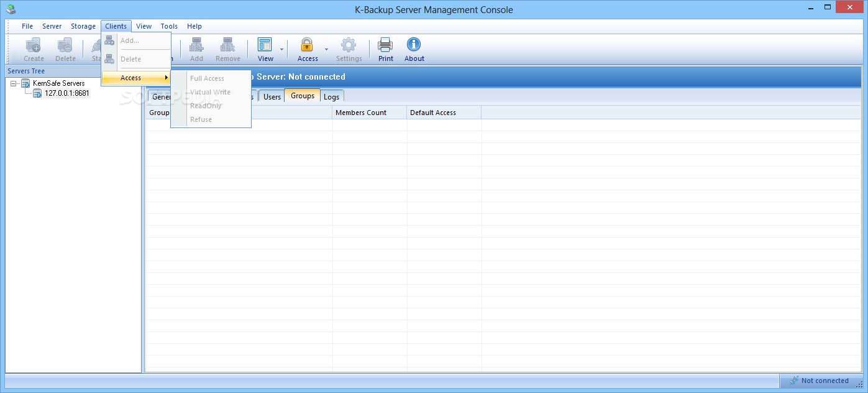Click the Access padlock toolbar icon
The width and height of the screenshot is (868, 393).
(x=307, y=45)
